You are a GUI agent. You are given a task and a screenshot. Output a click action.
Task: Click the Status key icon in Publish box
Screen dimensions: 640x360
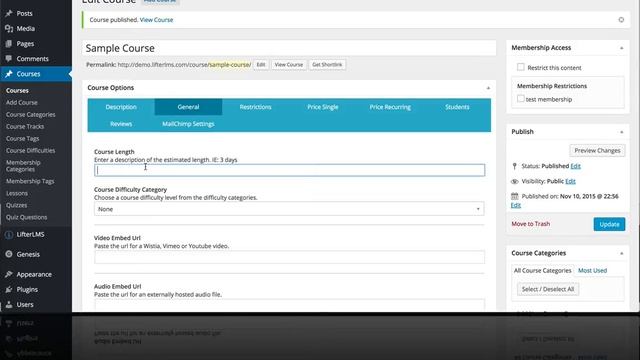click(514, 166)
